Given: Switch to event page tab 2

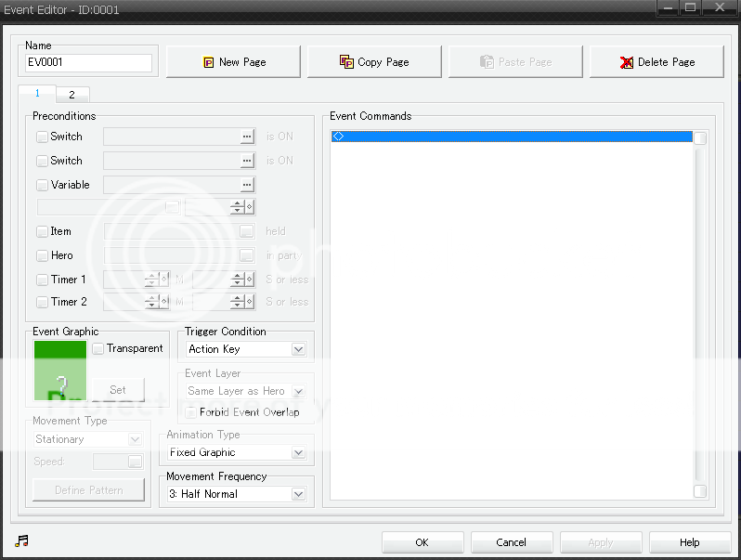Looking at the screenshot, I should 71,95.
